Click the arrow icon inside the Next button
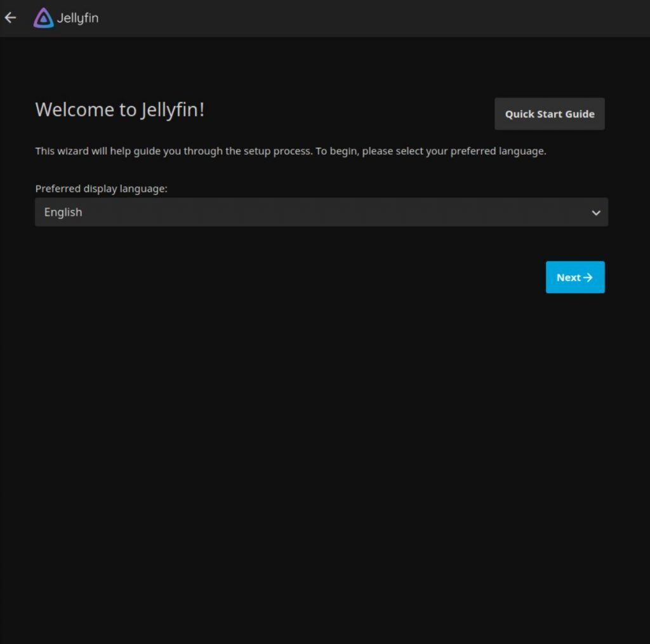650x644 pixels. coord(589,277)
